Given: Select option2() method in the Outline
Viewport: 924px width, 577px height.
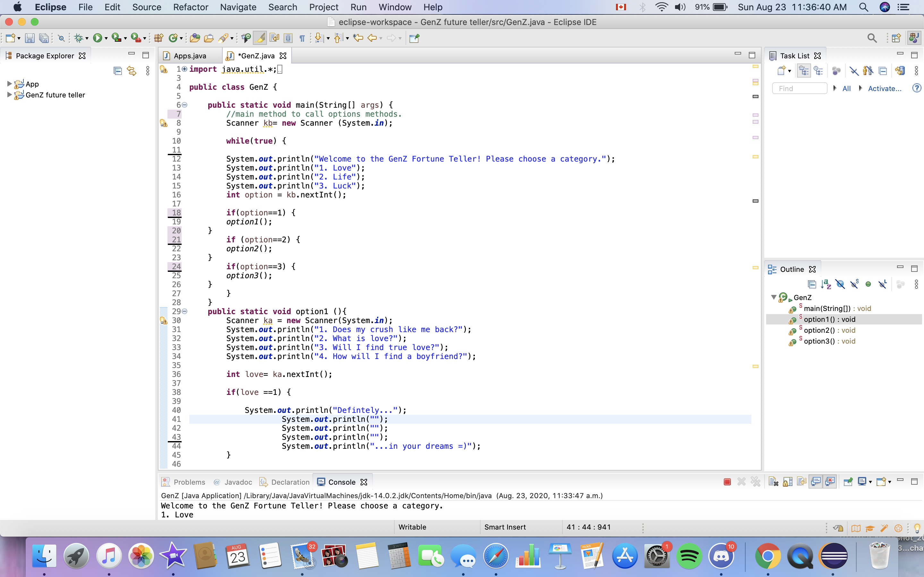Looking at the screenshot, I should [x=819, y=330].
